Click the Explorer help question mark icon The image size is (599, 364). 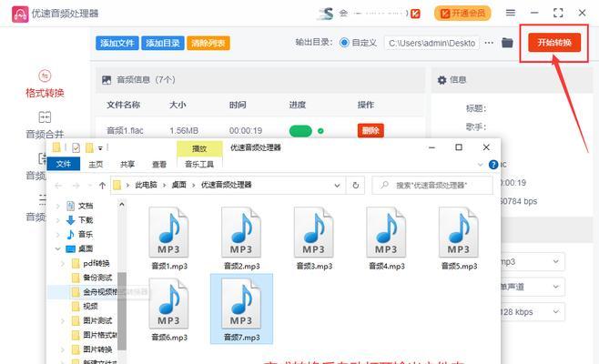pos(493,165)
